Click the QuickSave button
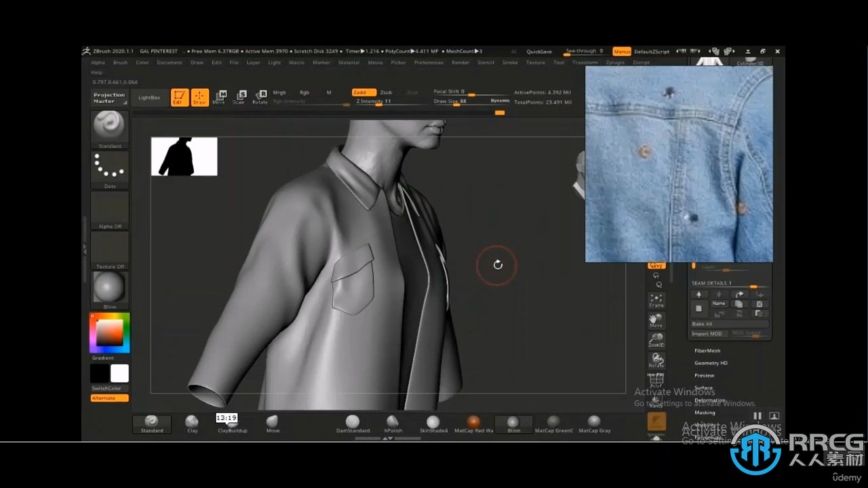This screenshot has height=488, width=868. pyautogui.click(x=539, y=52)
